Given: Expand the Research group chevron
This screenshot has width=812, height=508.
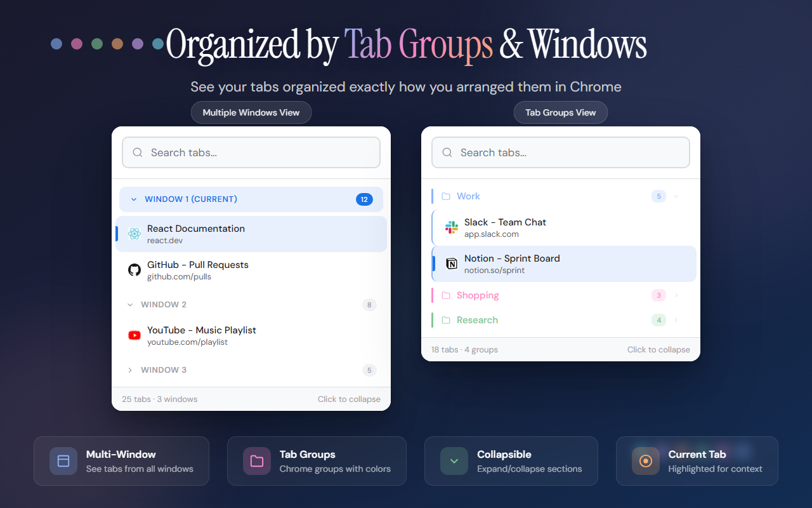Looking at the screenshot, I should tap(675, 319).
